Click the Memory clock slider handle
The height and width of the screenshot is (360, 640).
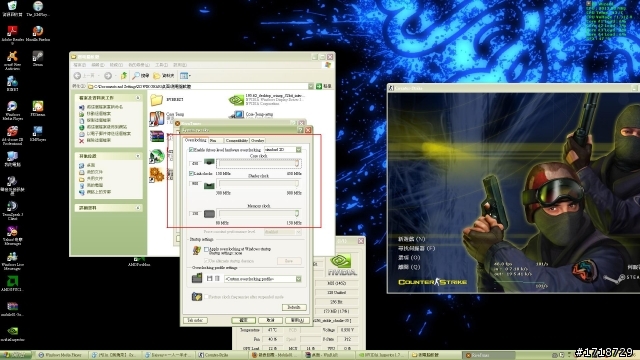click(x=297, y=213)
